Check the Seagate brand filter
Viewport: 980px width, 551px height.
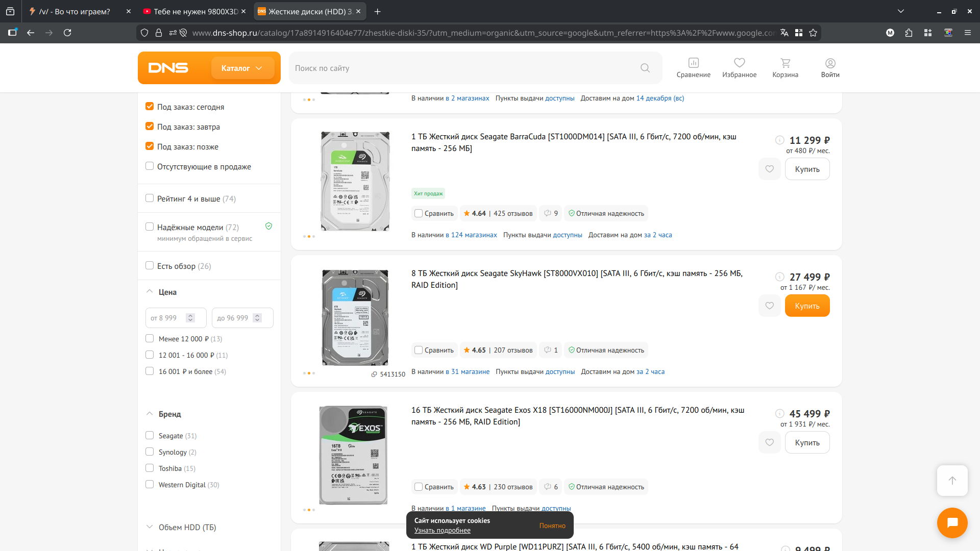point(150,436)
